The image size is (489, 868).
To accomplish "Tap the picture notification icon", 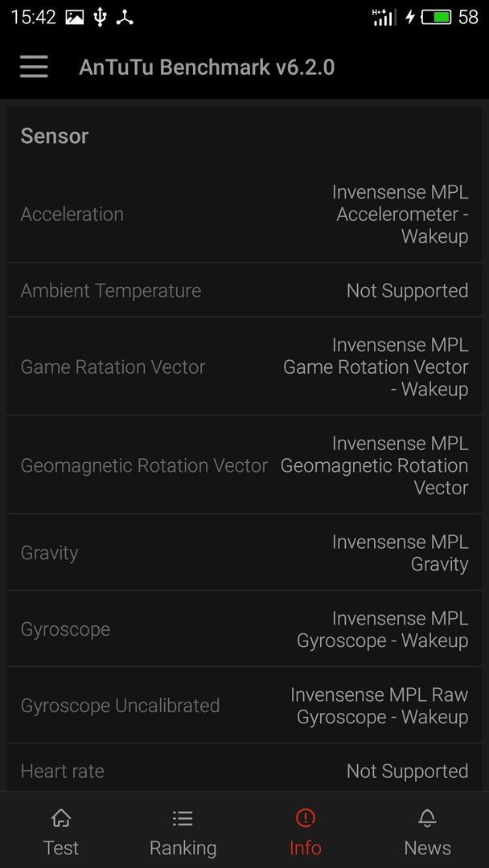I will click(x=75, y=17).
